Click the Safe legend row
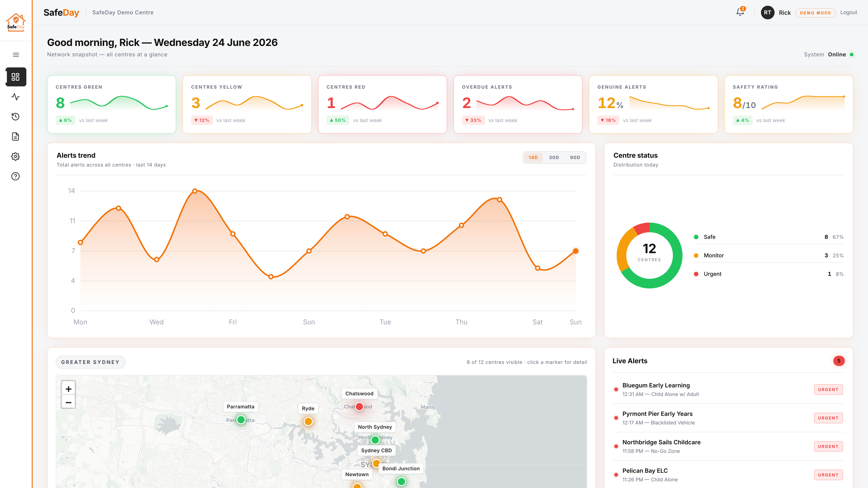The image size is (868, 488). tap(769, 237)
